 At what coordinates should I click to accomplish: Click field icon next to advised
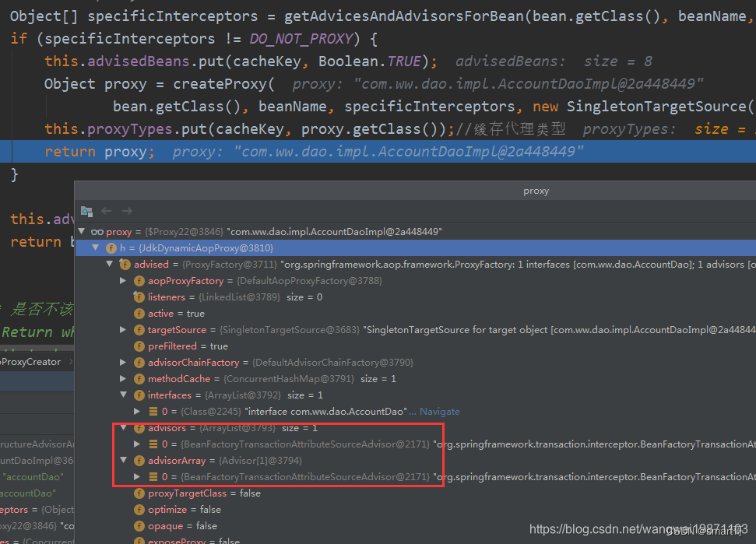tap(125, 265)
